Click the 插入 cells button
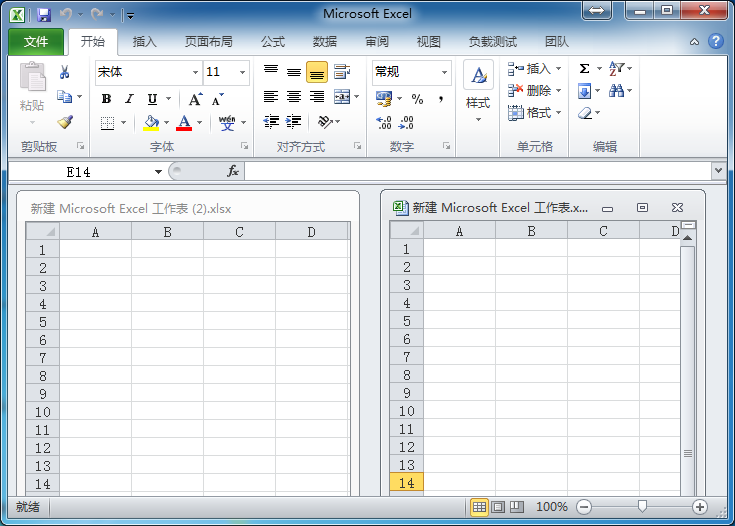Viewport: 735px width, 526px height. tap(529, 69)
